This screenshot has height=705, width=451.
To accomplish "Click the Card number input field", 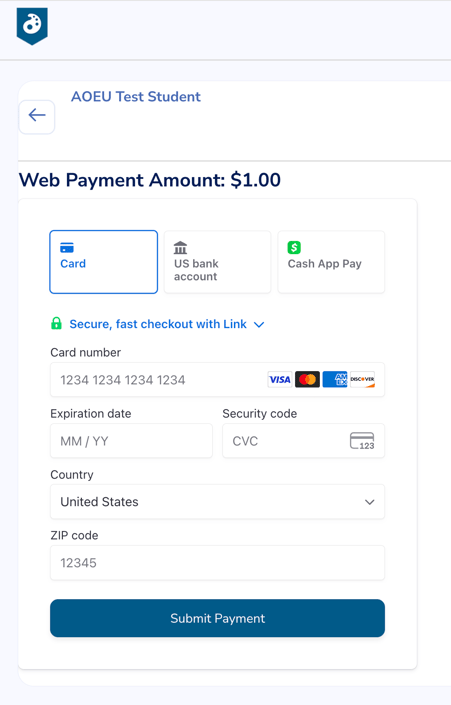I will coord(218,379).
